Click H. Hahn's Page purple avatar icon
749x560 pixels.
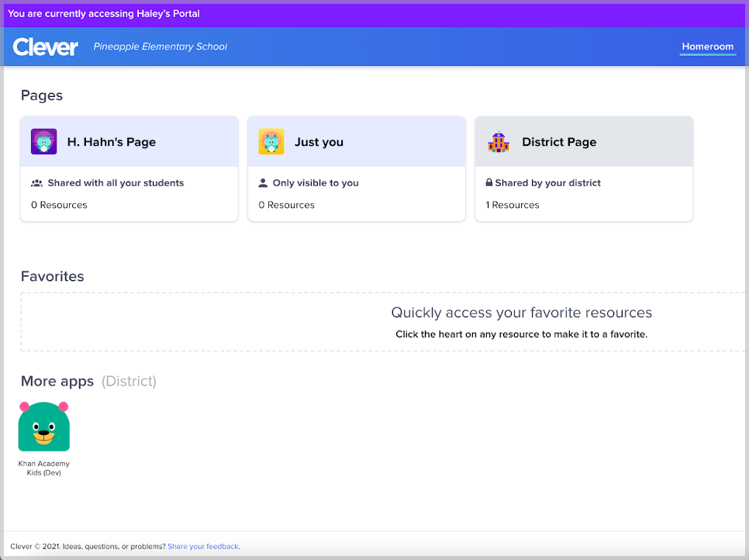[x=43, y=142]
